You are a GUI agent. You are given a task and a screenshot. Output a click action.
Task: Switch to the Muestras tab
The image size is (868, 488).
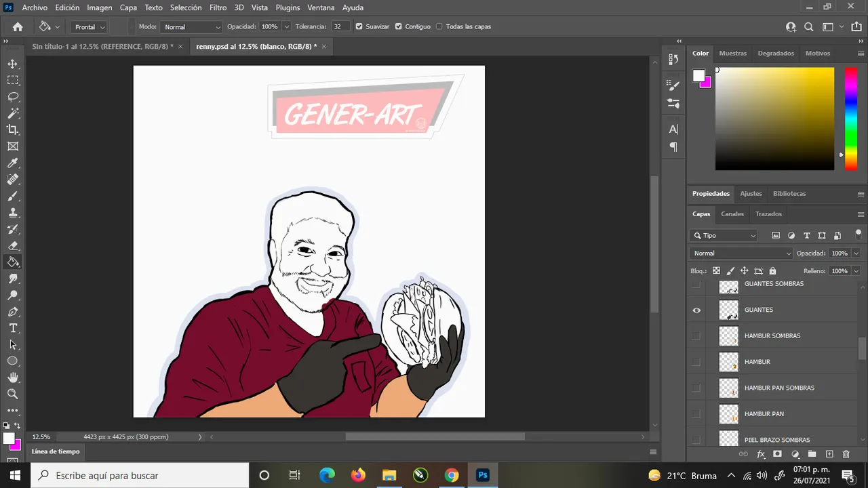click(x=732, y=53)
